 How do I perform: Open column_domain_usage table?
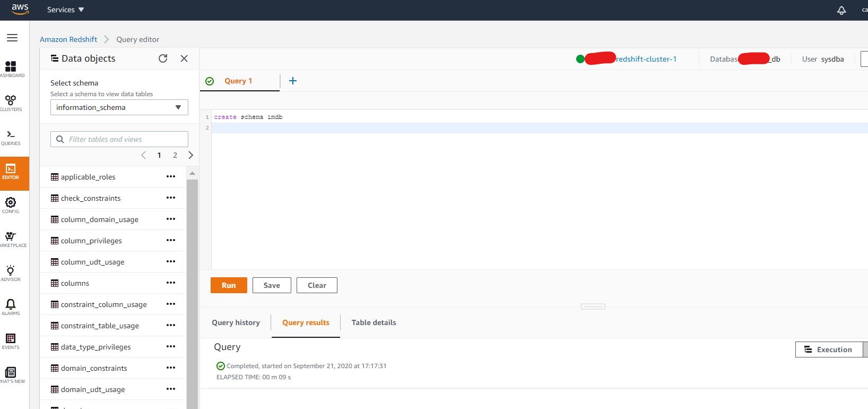coord(100,219)
